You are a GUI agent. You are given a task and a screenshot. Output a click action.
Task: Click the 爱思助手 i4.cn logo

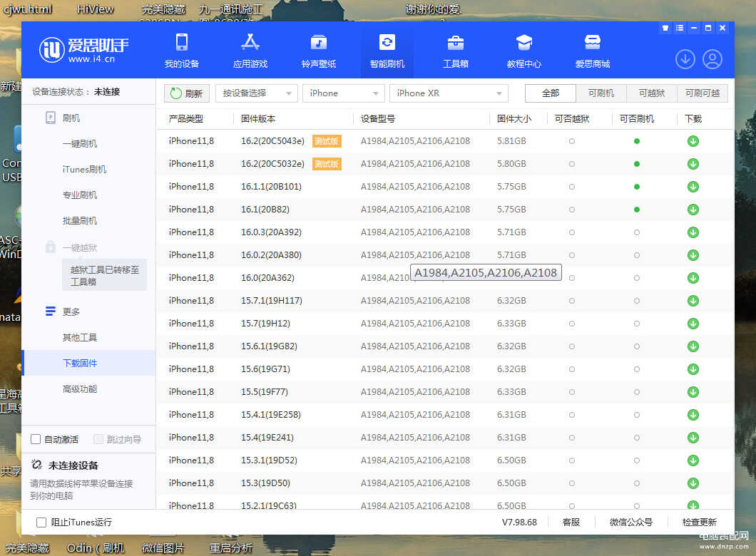[84, 50]
